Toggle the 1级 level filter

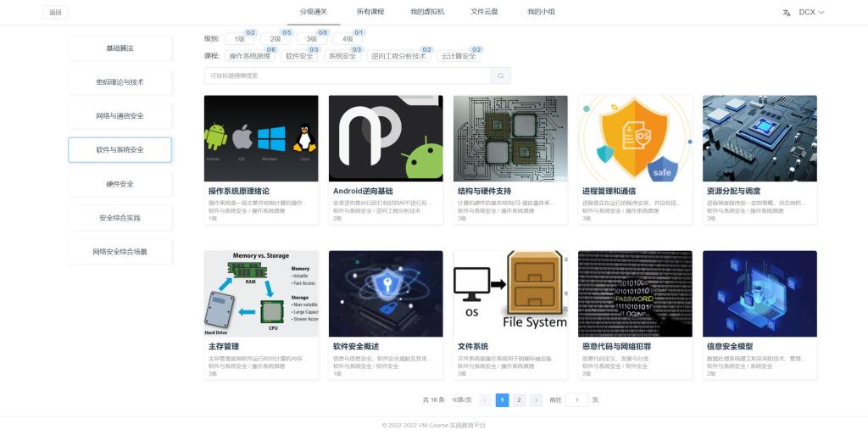pos(239,39)
